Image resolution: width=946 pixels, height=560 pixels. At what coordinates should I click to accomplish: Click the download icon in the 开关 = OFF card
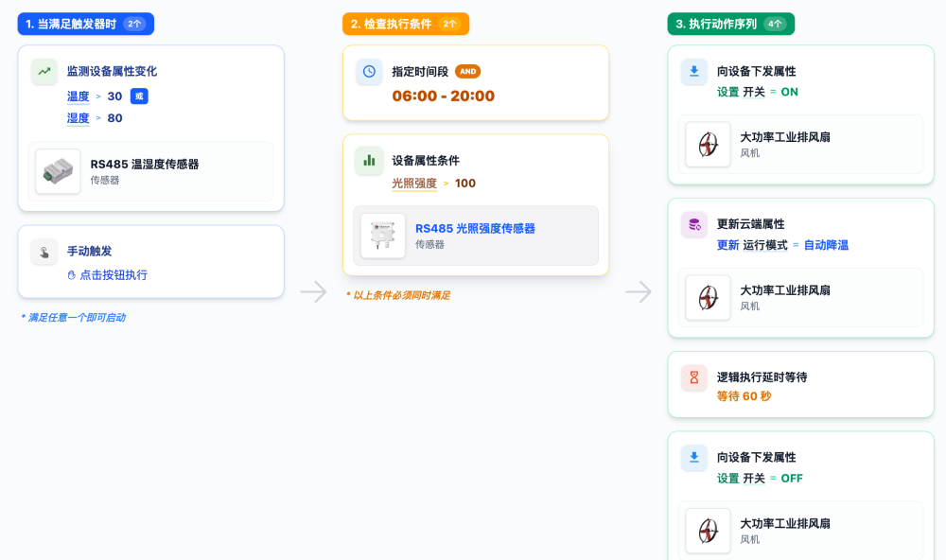694,458
